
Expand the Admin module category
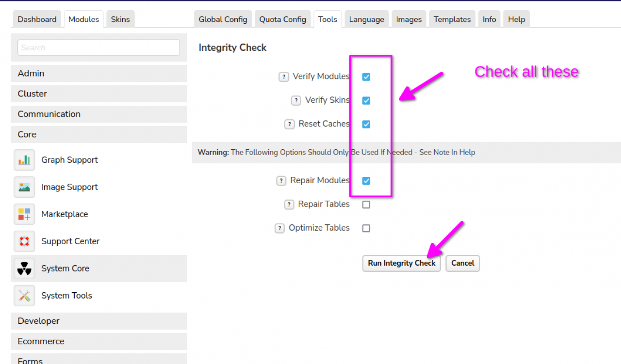[x=98, y=74]
